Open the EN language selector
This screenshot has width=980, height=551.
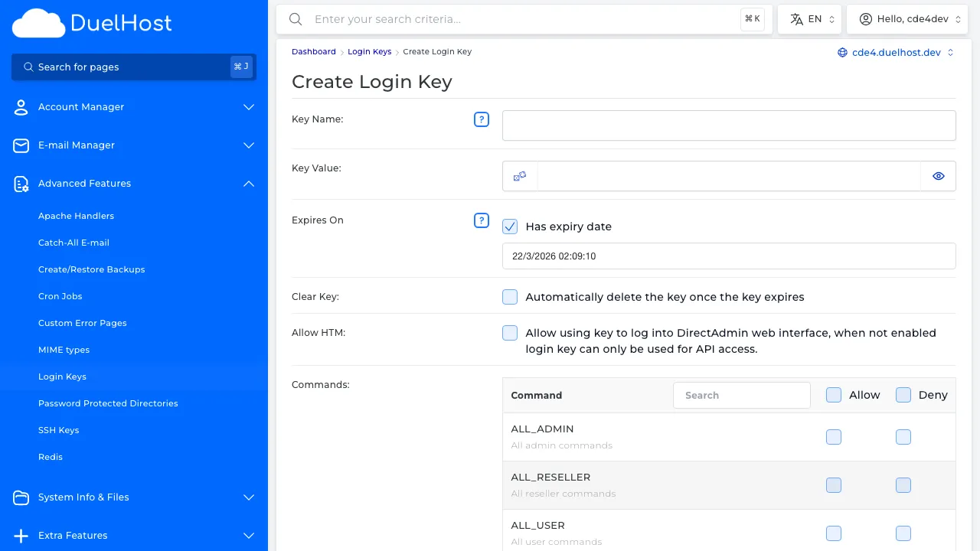tap(809, 18)
